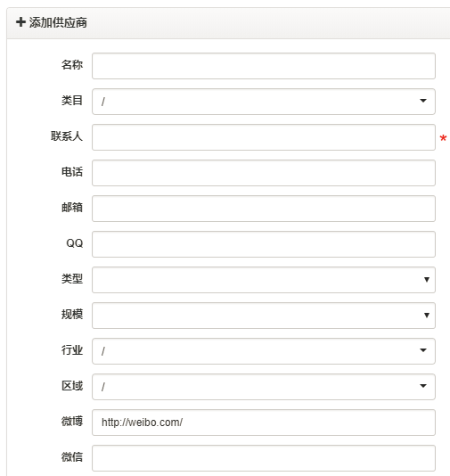The image size is (450, 476).
Task: Click the QQ input field
Action: (x=264, y=244)
